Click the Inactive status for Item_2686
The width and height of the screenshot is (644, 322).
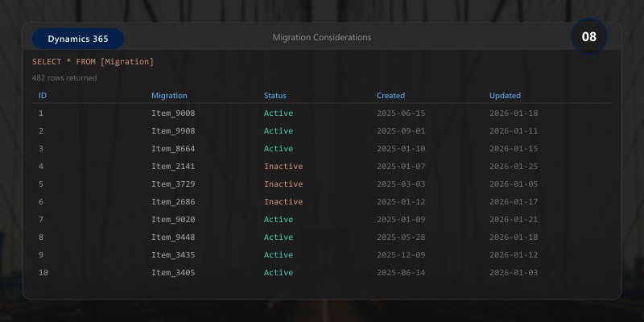pos(283,202)
